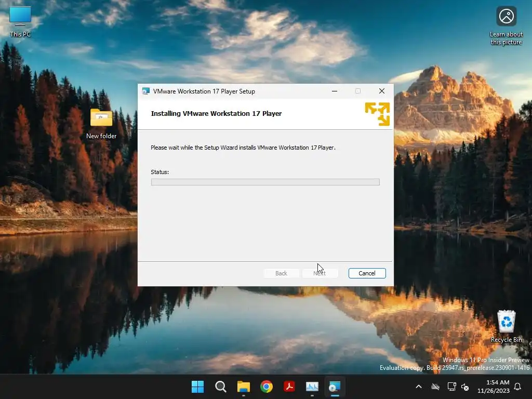Minimize the VMware Setup window
The height and width of the screenshot is (399, 532).
pyautogui.click(x=335, y=91)
